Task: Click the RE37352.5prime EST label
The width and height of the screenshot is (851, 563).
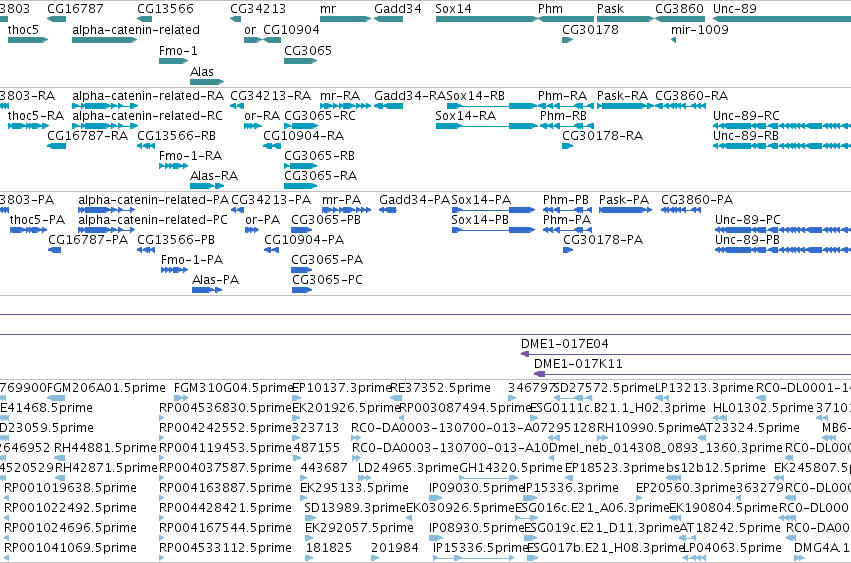Action: pyautogui.click(x=441, y=388)
